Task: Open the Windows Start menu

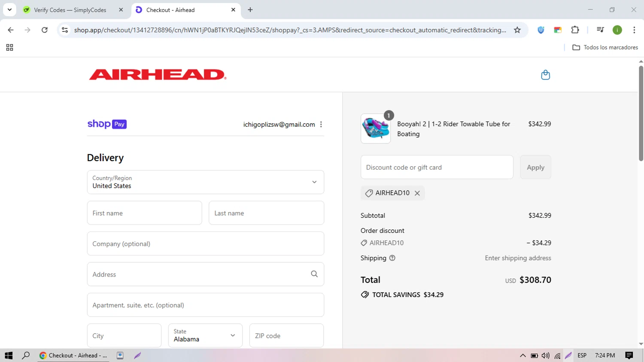Action: (9, 356)
